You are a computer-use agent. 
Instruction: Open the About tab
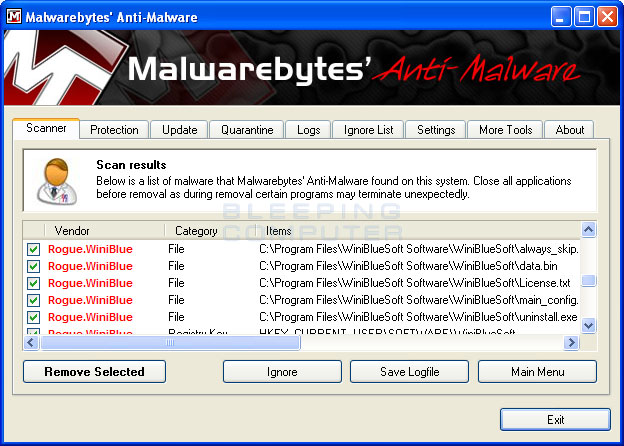coord(569,130)
